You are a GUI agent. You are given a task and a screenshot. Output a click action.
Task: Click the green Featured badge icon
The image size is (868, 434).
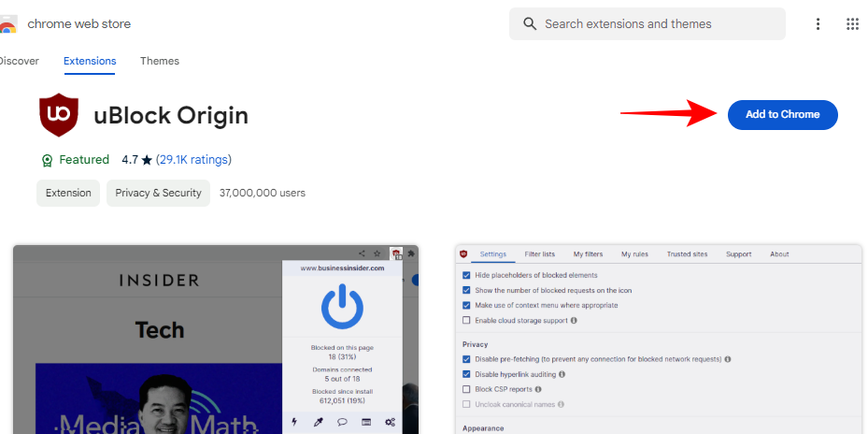(x=47, y=160)
